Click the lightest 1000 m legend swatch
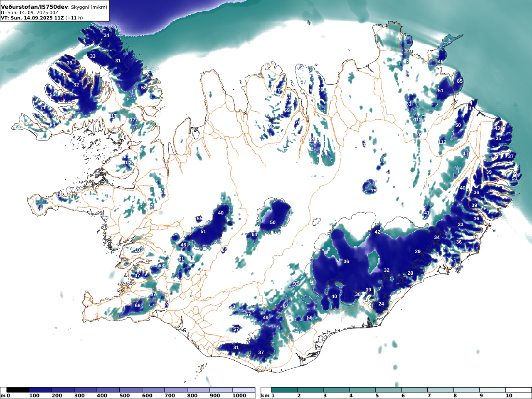 (x=243, y=390)
